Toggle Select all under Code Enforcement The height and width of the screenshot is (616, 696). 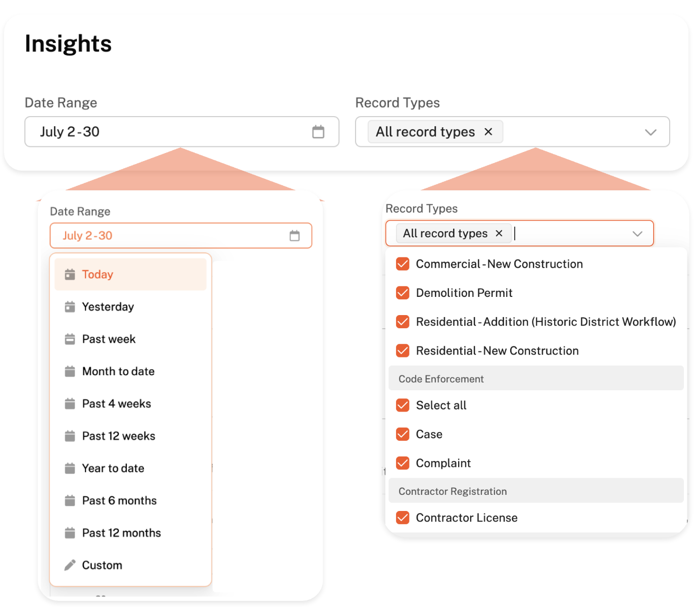click(403, 405)
